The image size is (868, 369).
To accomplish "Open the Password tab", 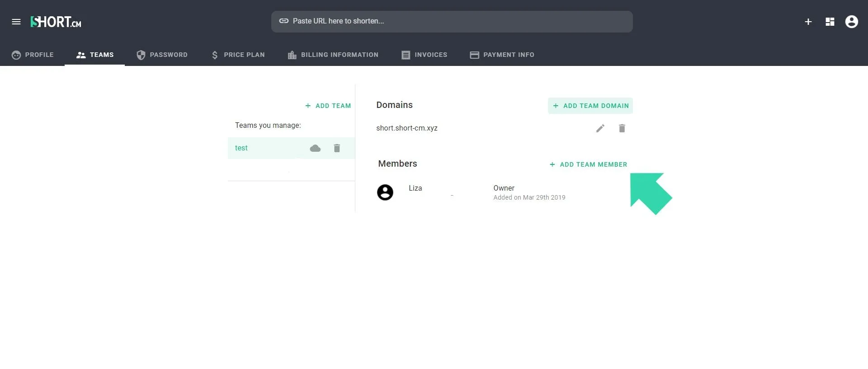I will [x=162, y=55].
